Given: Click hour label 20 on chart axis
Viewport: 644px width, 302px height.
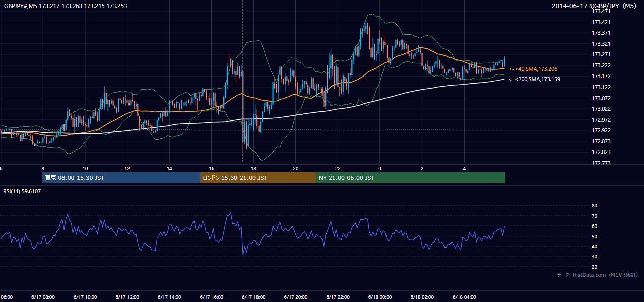Looking at the screenshot, I should tap(296, 169).
